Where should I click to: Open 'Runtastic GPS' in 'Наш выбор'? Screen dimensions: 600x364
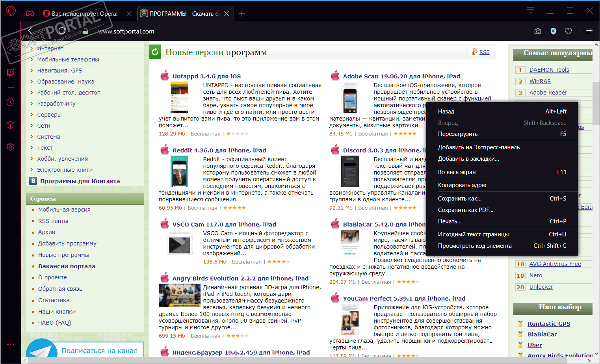(x=549, y=324)
